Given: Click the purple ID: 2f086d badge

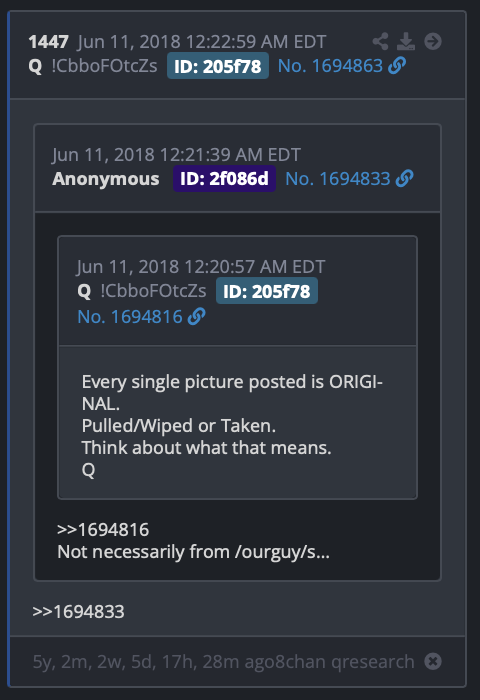Looking at the screenshot, I should 224,179.
